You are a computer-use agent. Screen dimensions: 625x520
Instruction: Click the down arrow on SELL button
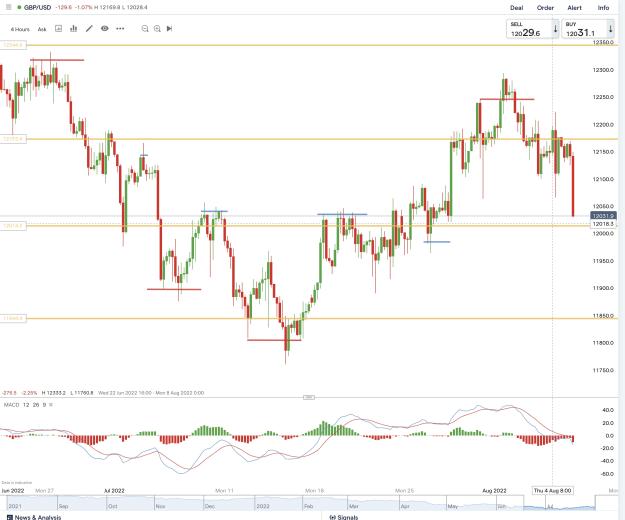[555, 29]
